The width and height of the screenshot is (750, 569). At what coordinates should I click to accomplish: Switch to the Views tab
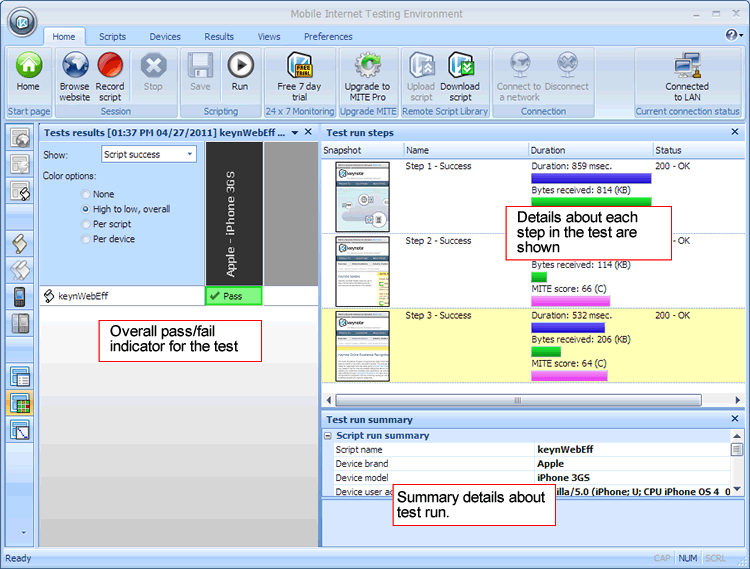tap(269, 37)
